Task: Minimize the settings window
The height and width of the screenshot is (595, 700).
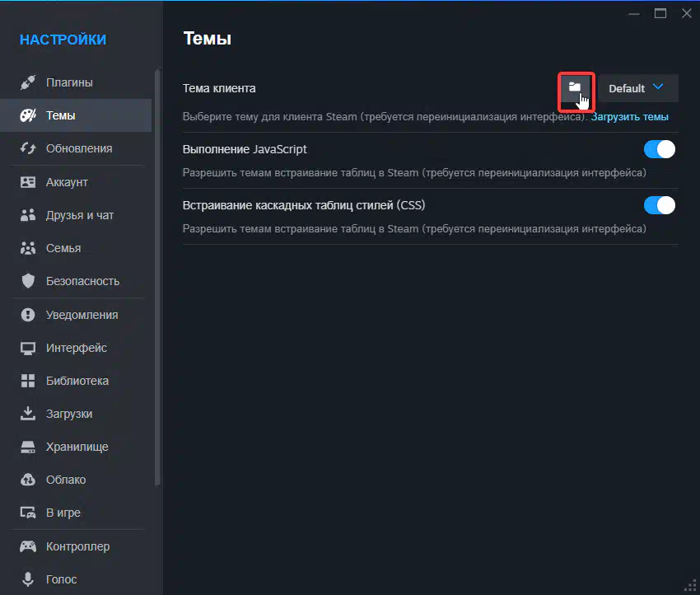Action: [x=634, y=14]
